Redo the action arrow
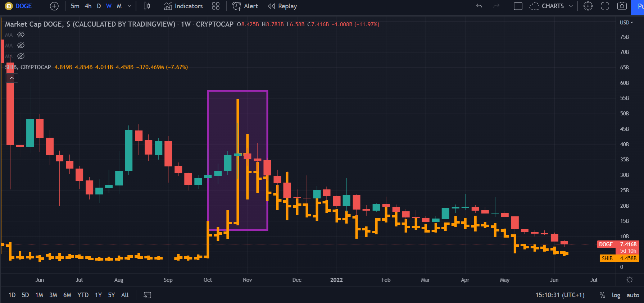Screen dimensions: 644x303 tap(496, 6)
